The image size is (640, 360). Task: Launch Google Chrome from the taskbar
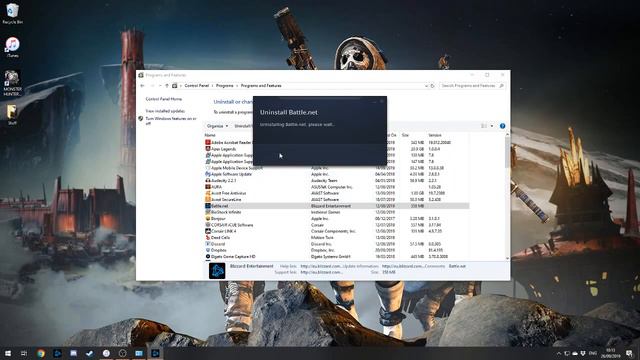pyautogui.click(x=40, y=353)
